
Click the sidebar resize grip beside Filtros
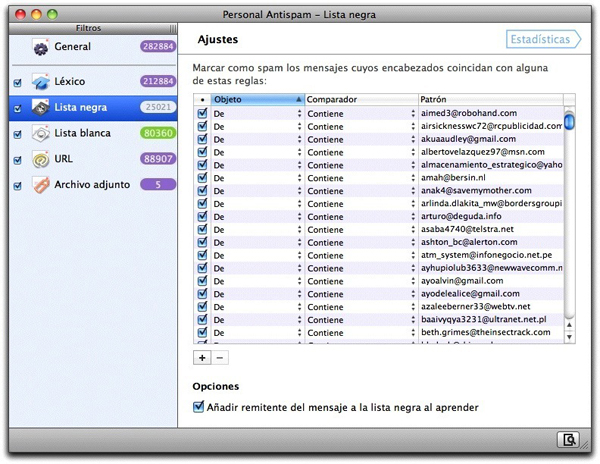(173, 28)
